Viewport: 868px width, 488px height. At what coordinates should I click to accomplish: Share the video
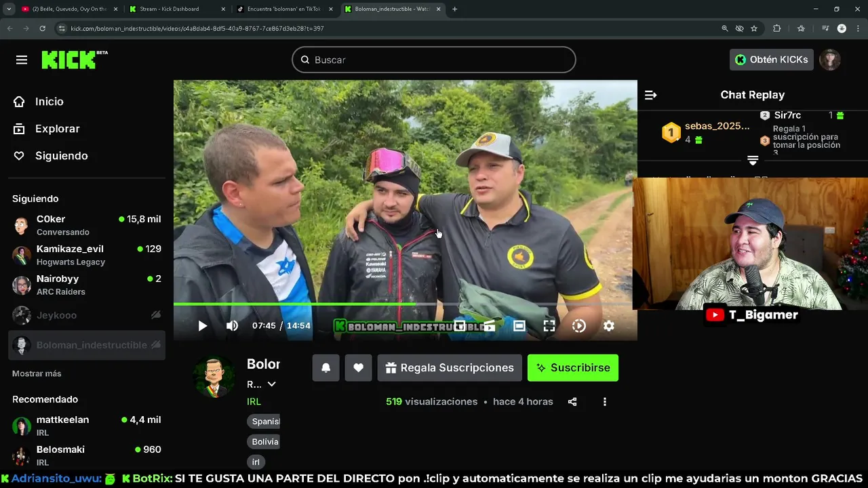click(x=572, y=401)
